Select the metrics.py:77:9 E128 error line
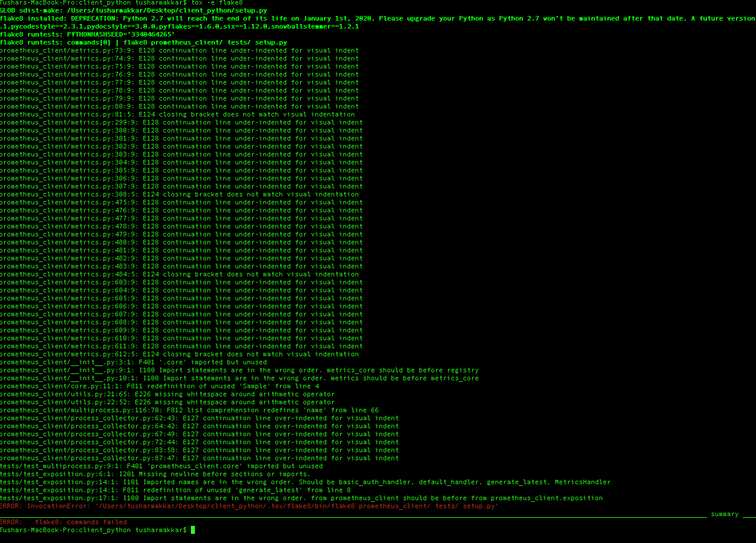Viewport: 756px width, 543px height. pos(179,83)
